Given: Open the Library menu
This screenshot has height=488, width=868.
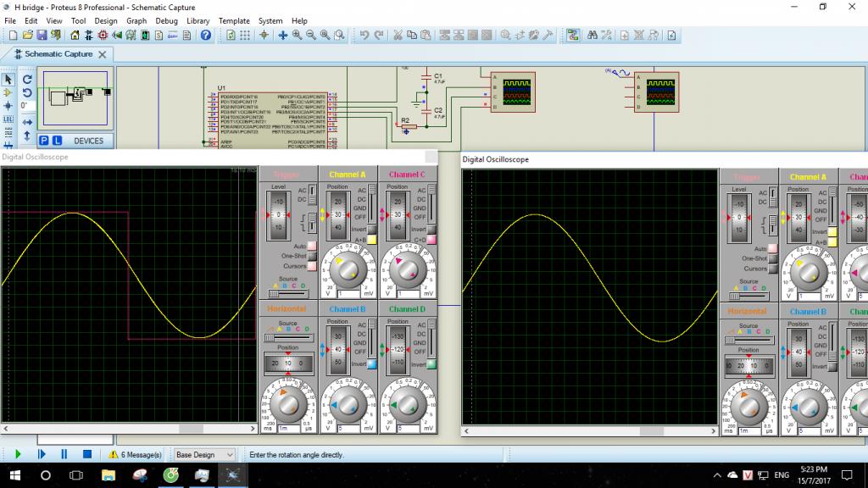Looking at the screenshot, I should [x=198, y=20].
